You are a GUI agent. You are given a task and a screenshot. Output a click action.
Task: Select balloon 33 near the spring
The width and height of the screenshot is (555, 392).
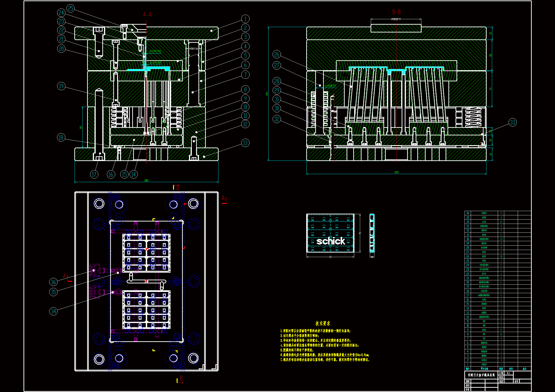[513, 122]
